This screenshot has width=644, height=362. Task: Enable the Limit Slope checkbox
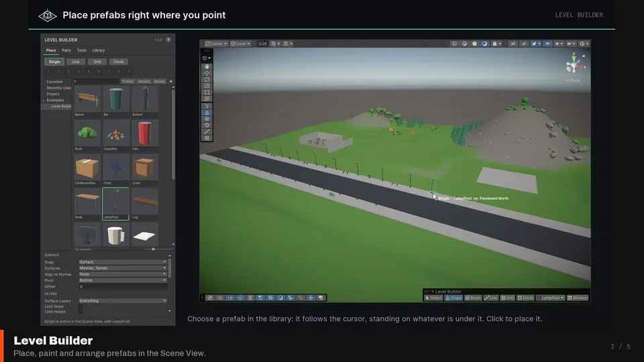[x=81, y=306]
